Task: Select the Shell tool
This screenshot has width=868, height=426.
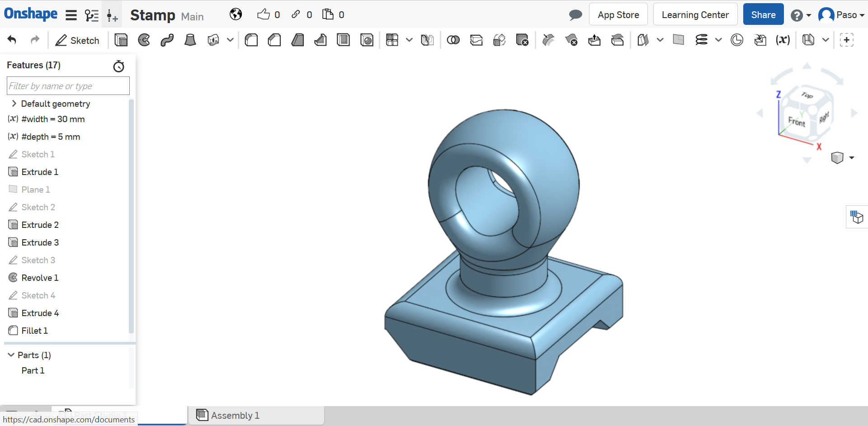Action: 344,40
